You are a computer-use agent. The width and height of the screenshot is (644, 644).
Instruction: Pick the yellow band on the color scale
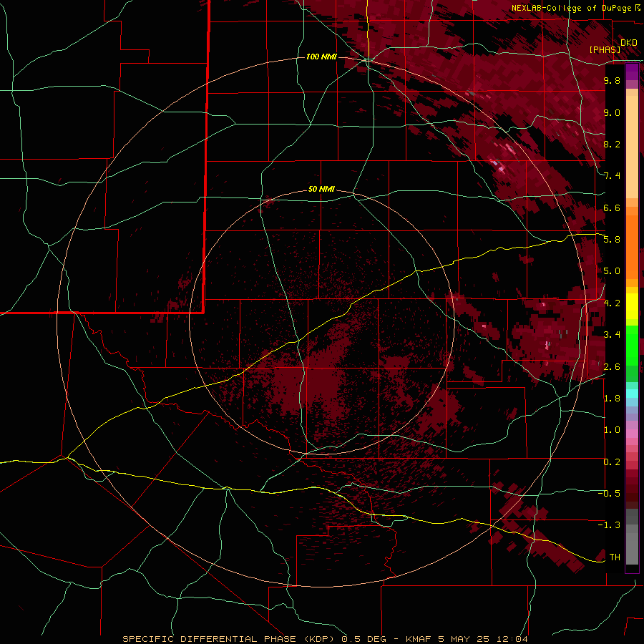coord(632,306)
